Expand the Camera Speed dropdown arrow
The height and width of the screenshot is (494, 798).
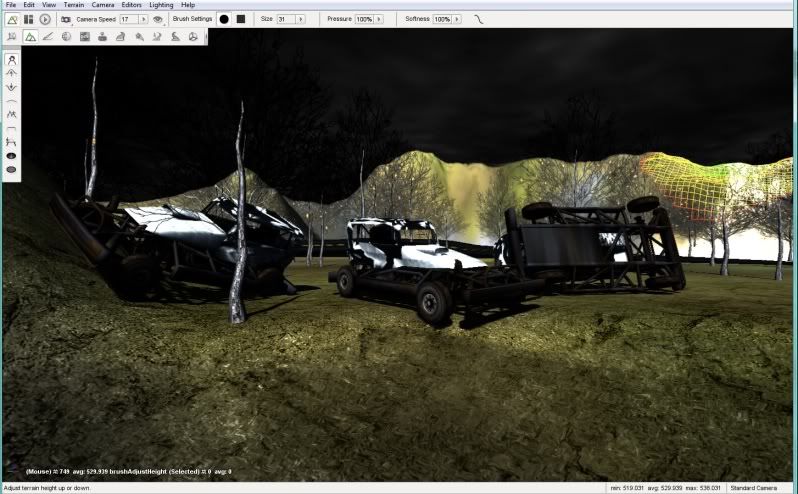click(142, 19)
